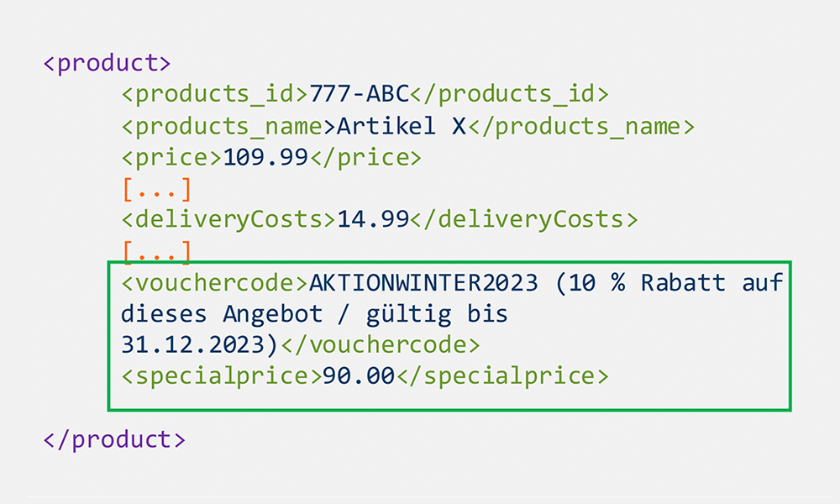
Task: Click the voucher code AKTIONWINTER2023
Action: click(423, 282)
